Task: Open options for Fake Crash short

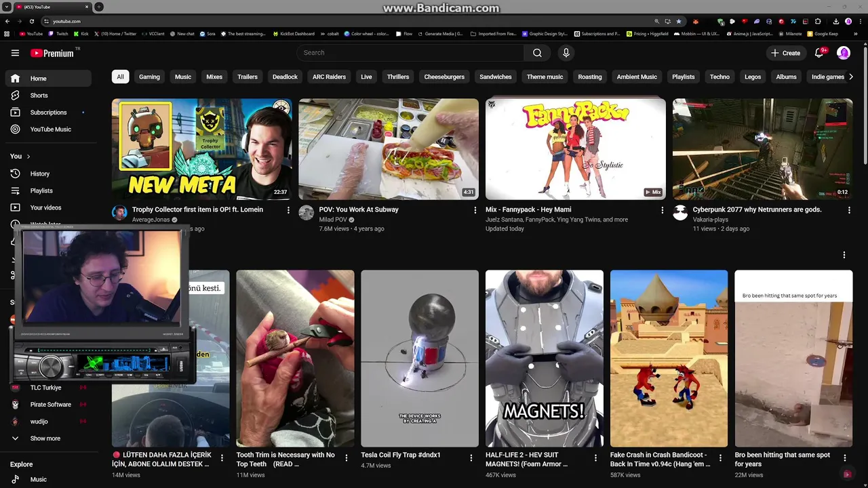Action: 720,458
